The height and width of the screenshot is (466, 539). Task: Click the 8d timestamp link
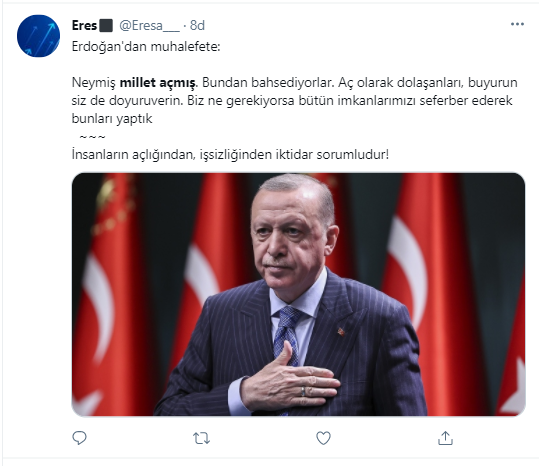point(197,25)
